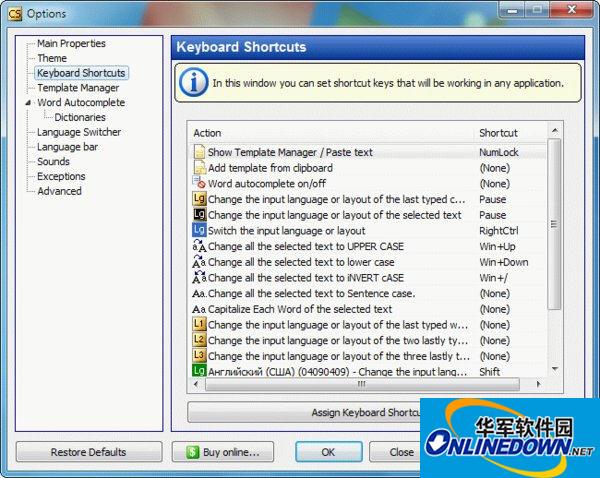The width and height of the screenshot is (600, 478).
Task: Click the blue information icon in the hint box
Action: coord(194,82)
